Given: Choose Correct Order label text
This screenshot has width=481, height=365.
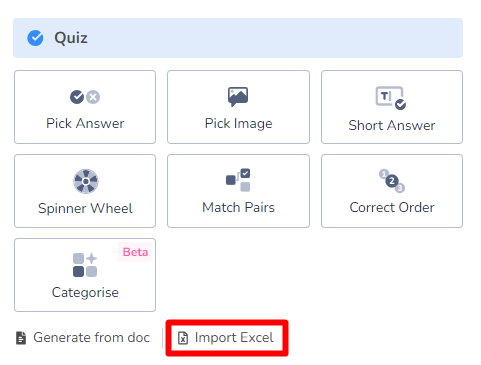Looking at the screenshot, I should pyautogui.click(x=392, y=207).
